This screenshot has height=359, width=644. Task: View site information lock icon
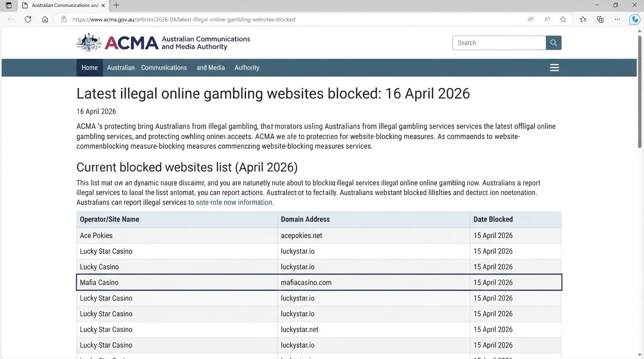[x=64, y=19]
